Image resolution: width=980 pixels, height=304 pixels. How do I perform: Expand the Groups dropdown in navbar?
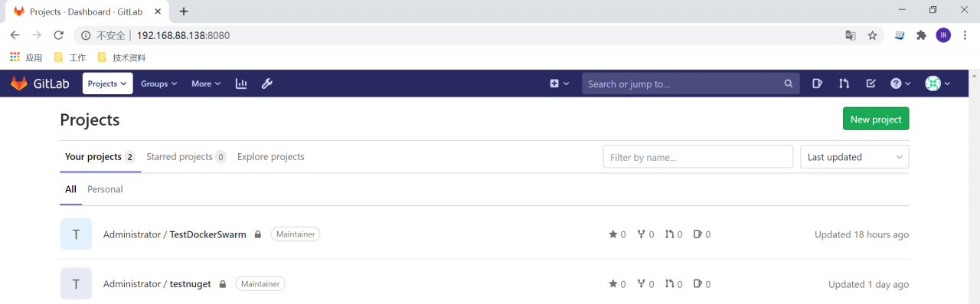click(158, 83)
